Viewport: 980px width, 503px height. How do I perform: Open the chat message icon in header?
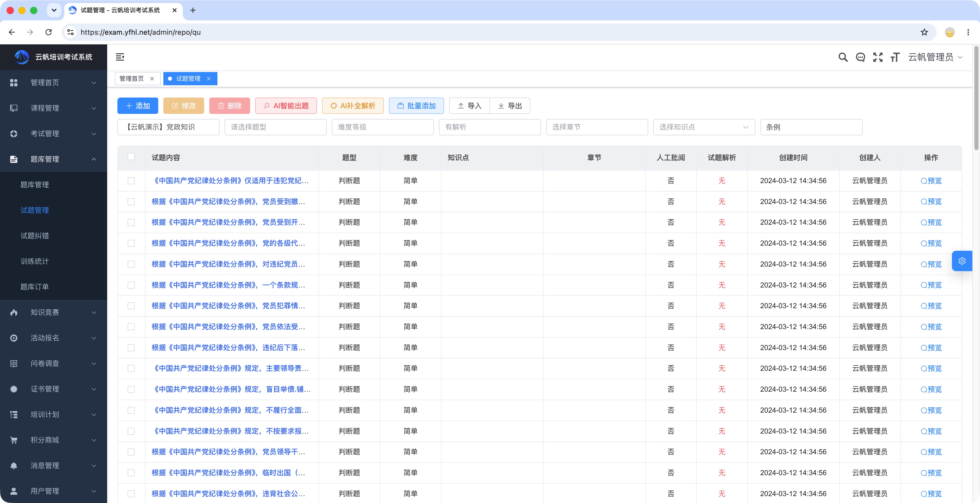click(861, 57)
